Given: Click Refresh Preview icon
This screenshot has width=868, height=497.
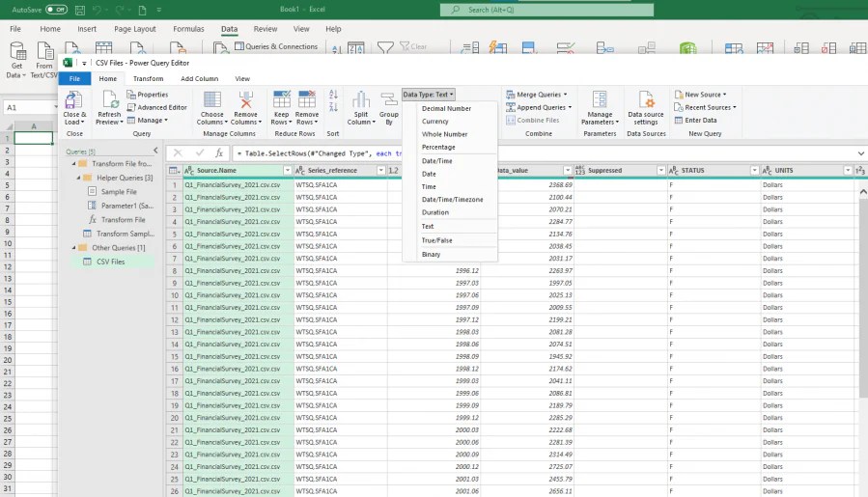Looking at the screenshot, I should [x=110, y=100].
